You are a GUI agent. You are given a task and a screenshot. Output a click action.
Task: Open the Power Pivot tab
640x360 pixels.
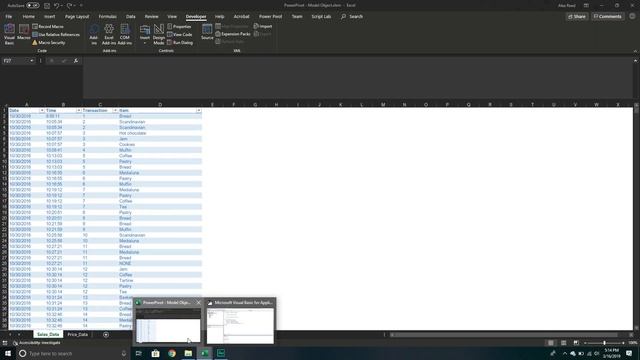(x=270, y=16)
